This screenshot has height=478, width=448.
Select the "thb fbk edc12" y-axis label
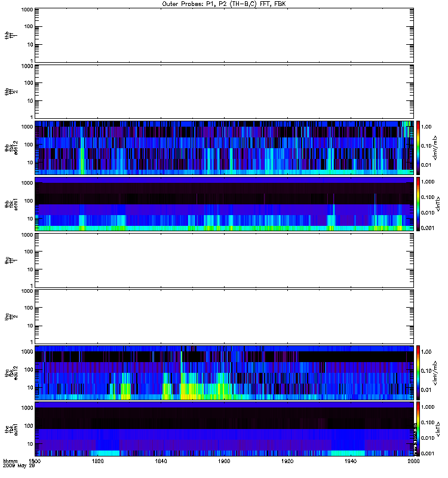point(11,148)
